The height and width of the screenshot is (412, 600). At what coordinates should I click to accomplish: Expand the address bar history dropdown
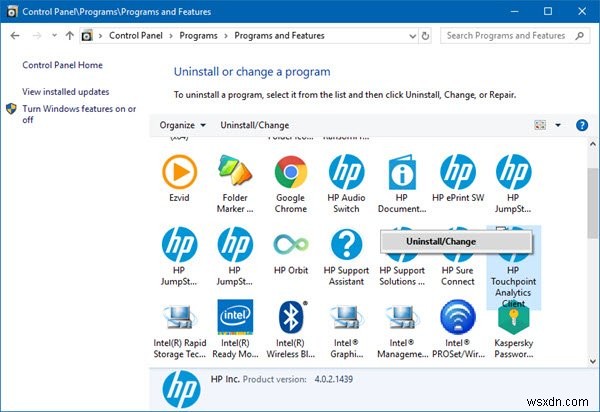412,36
